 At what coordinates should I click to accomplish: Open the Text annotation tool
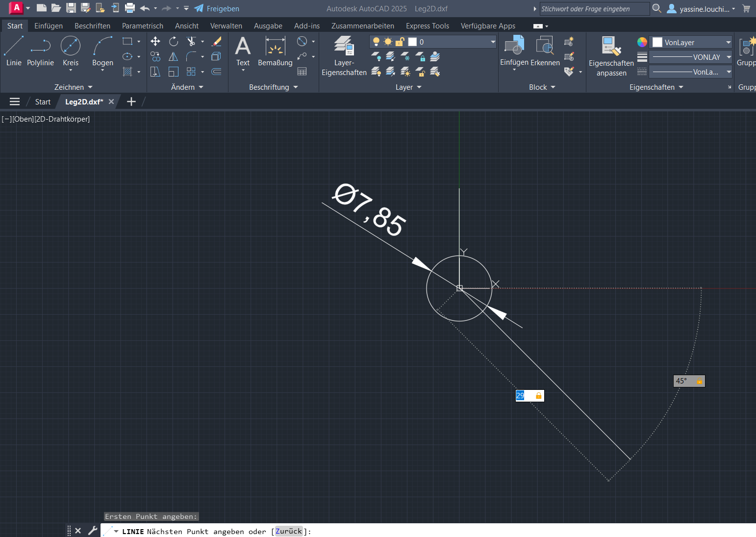pyautogui.click(x=243, y=51)
